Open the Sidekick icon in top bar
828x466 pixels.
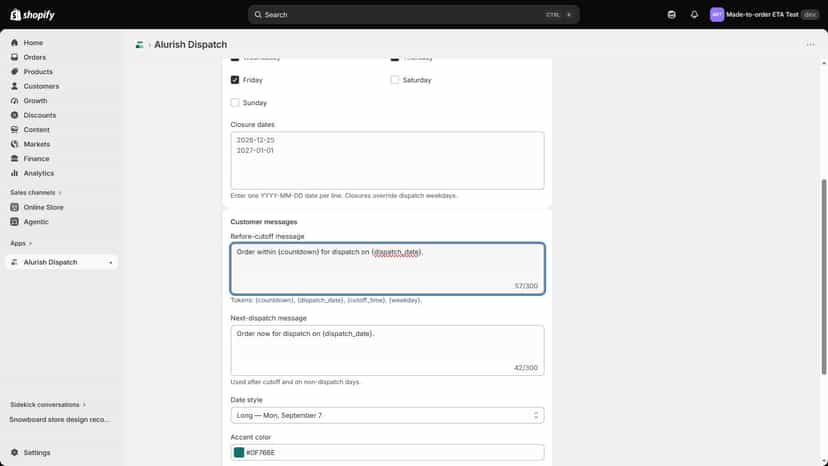671,15
